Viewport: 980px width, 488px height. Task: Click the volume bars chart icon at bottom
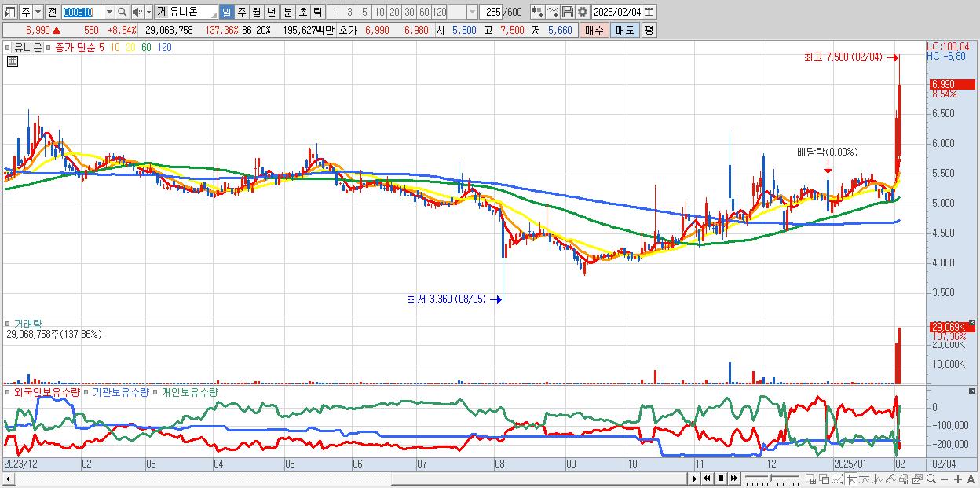905,479
